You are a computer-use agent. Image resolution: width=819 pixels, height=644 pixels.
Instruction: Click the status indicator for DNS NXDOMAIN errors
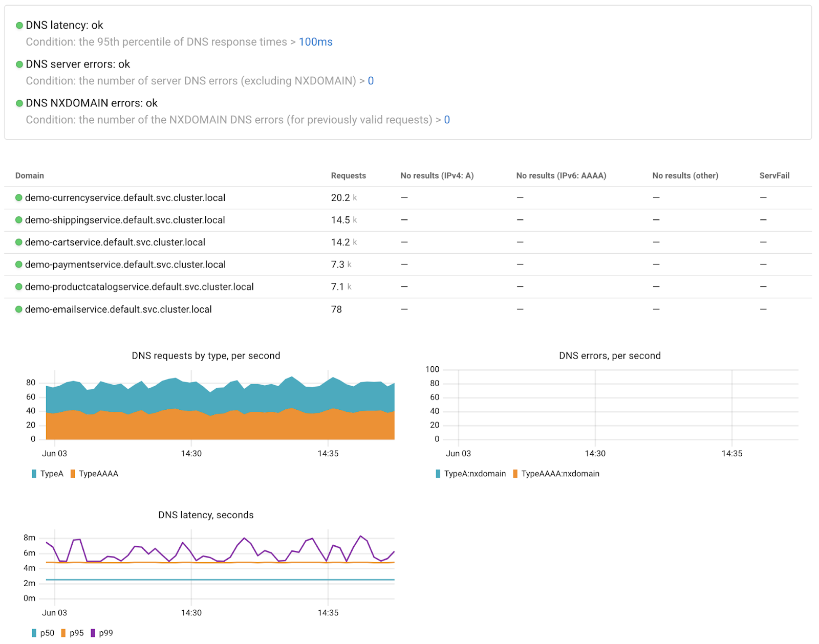coord(19,103)
